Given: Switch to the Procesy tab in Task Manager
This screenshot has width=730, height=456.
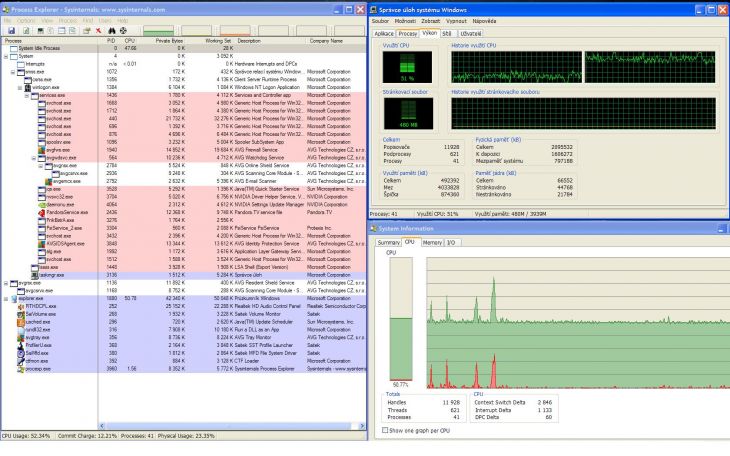Looking at the screenshot, I should click(408, 34).
